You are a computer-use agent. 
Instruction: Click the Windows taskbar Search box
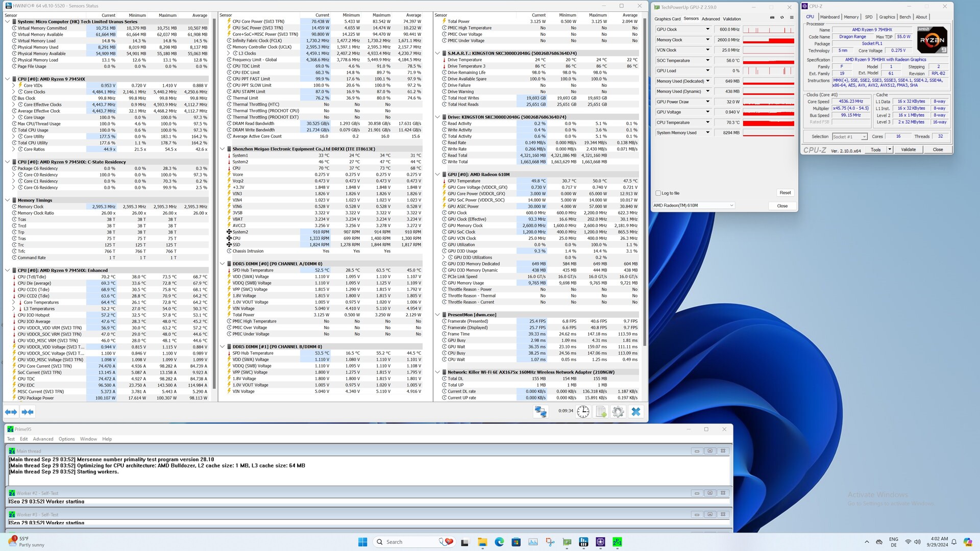pyautogui.click(x=403, y=542)
